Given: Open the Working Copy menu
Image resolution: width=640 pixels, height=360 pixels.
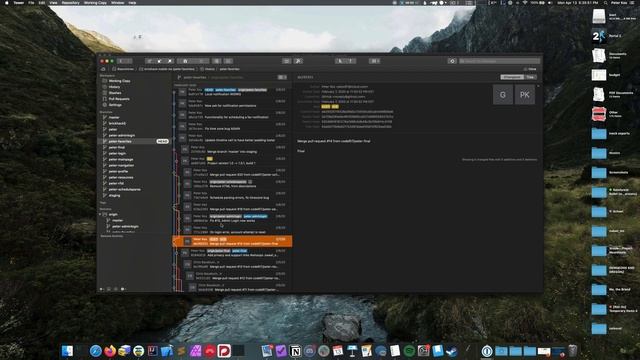Looking at the screenshot, I should point(95,2).
